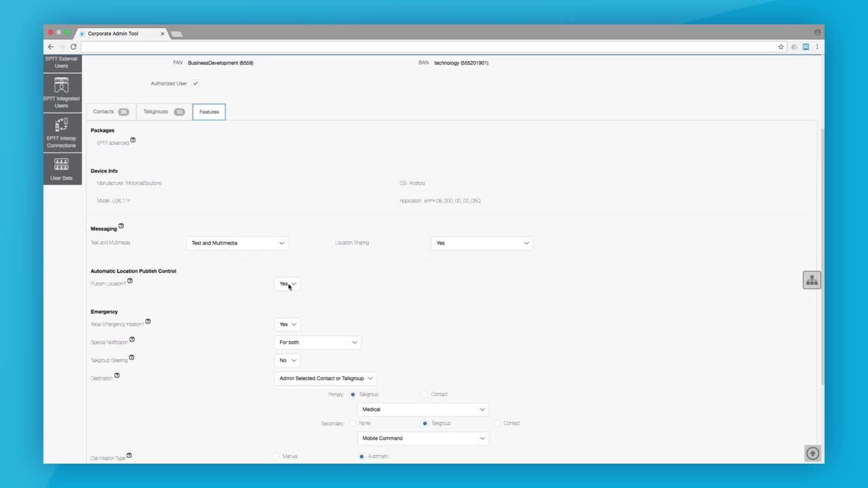Image resolution: width=868 pixels, height=488 pixels.
Task: Click the scroll-to-top arrow icon
Action: [812, 453]
